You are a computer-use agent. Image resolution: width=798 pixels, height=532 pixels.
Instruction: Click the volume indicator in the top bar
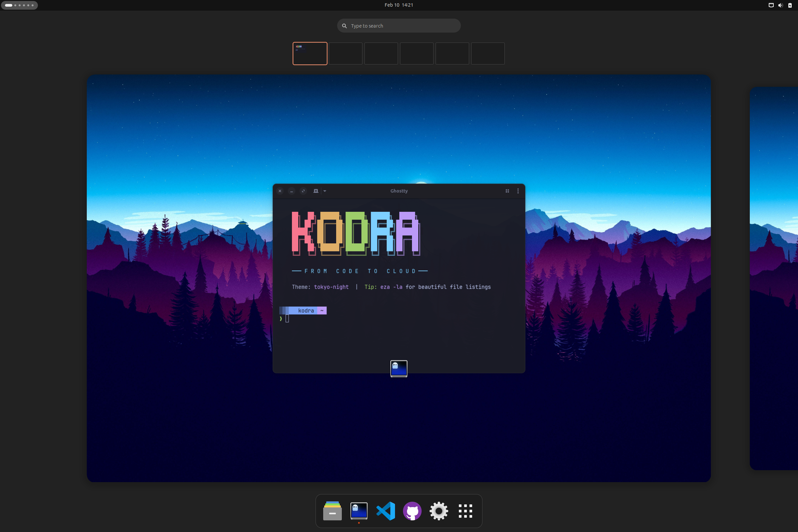pos(780,5)
